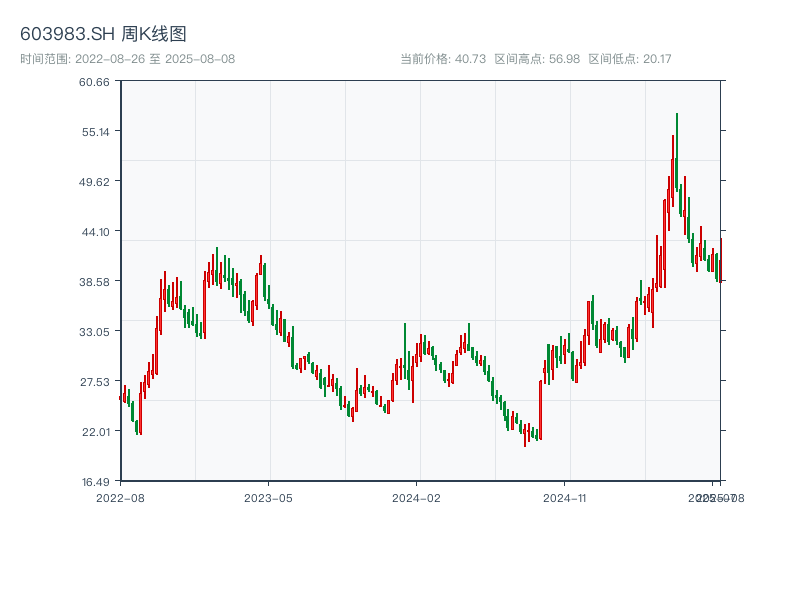Screen dimensions: 800x600
Task: Click the y-axis label 44.10
Action: click(96, 232)
